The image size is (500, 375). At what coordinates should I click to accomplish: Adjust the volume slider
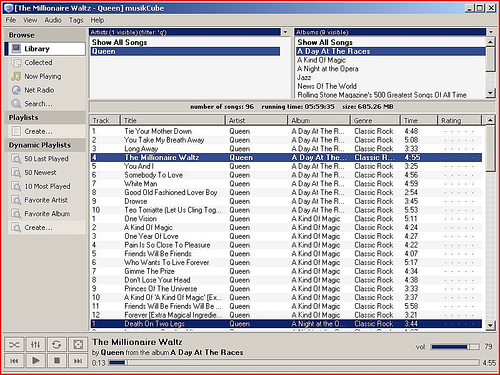pyautogui.click(x=455, y=347)
